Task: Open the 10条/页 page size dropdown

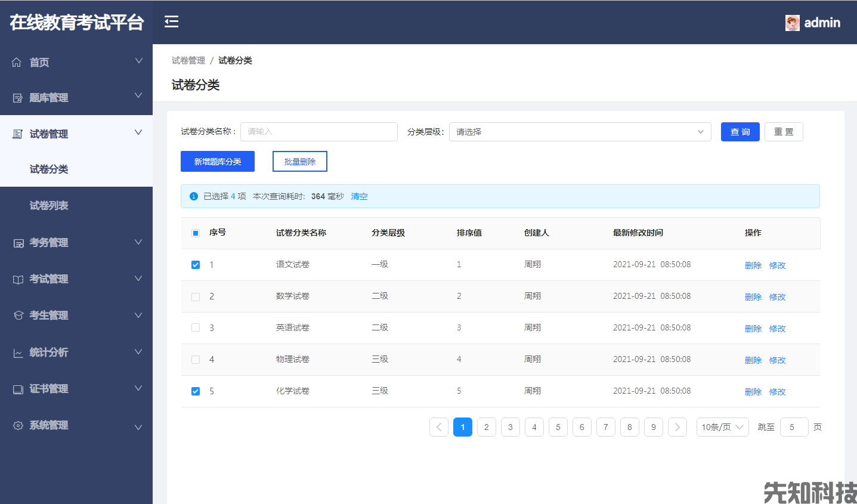Action: (x=723, y=427)
